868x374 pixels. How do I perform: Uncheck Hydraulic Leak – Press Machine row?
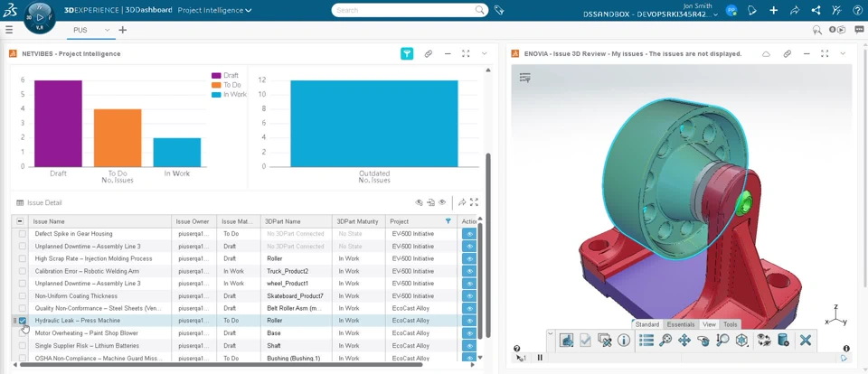pyautogui.click(x=23, y=321)
